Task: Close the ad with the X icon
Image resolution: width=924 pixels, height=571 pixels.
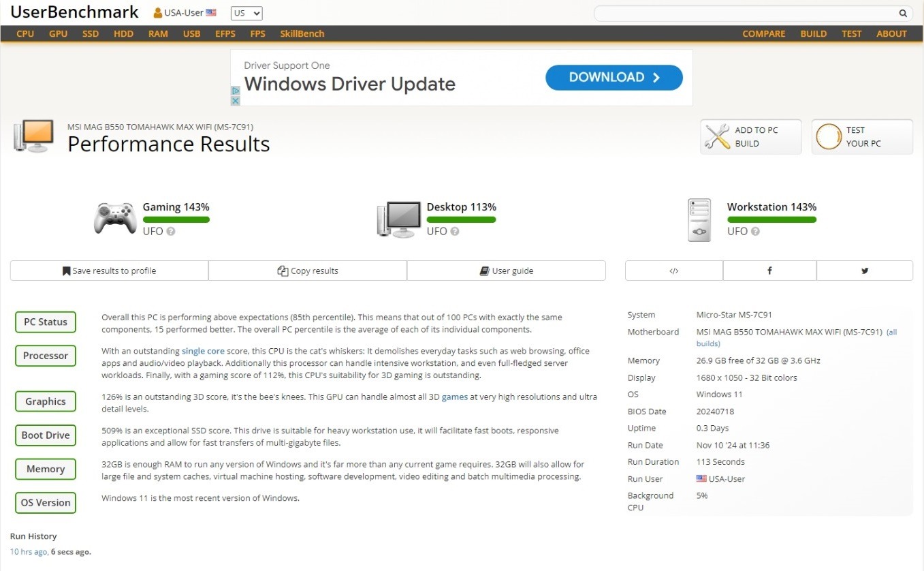Action: pos(236,101)
